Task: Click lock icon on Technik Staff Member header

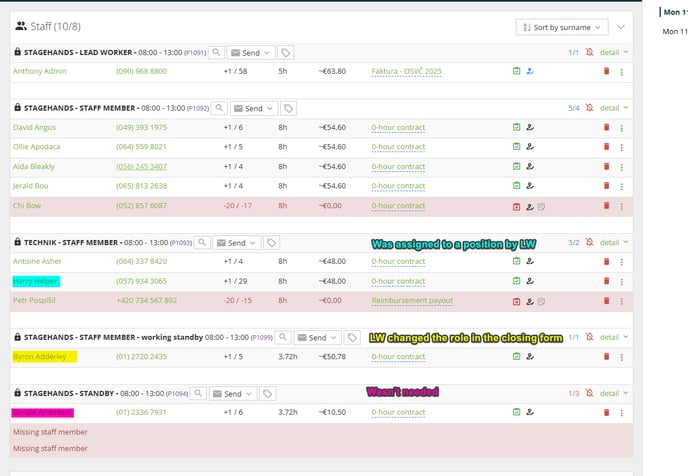Action: (x=17, y=242)
